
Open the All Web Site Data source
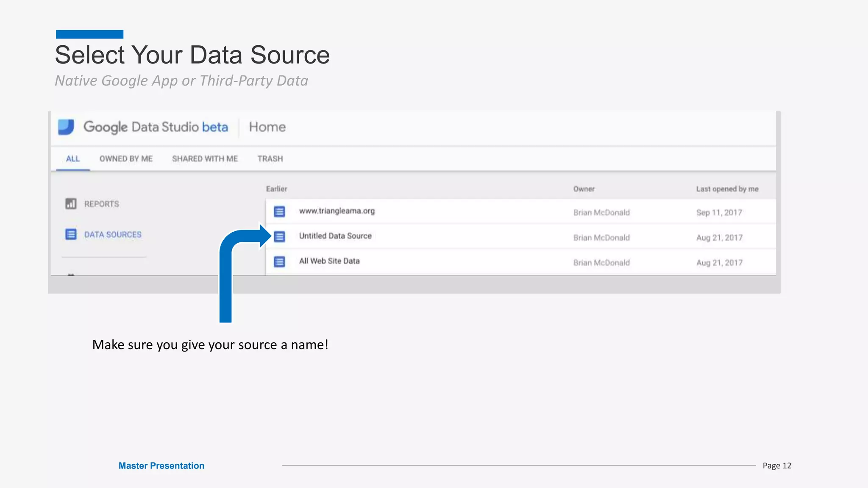[x=329, y=261]
